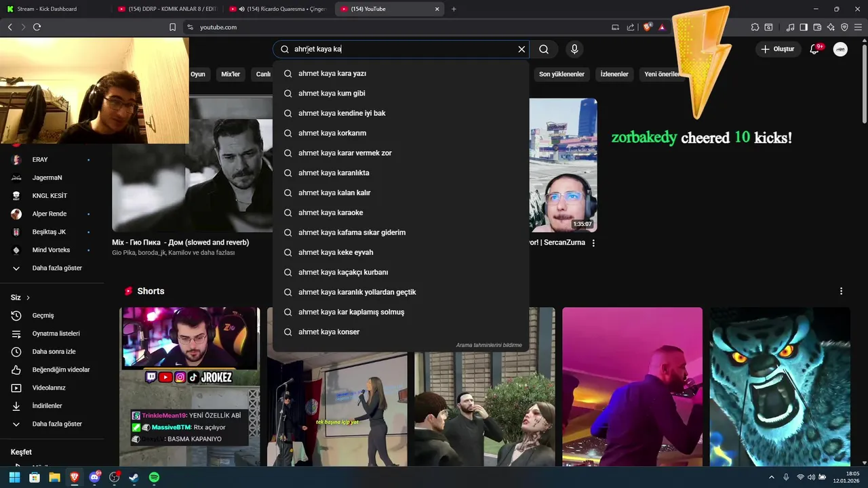The height and width of the screenshot is (488, 868).
Task: Open Oynatma listeleri in sidebar
Action: 52,333
